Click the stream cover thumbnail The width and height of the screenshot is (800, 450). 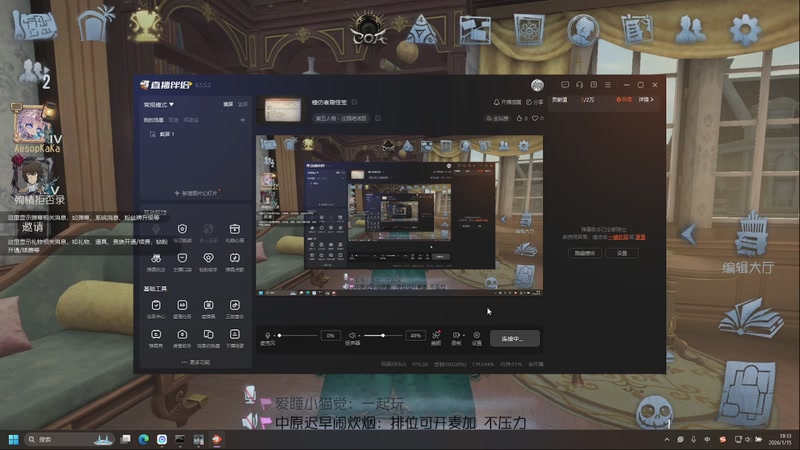pyautogui.click(x=283, y=109)
